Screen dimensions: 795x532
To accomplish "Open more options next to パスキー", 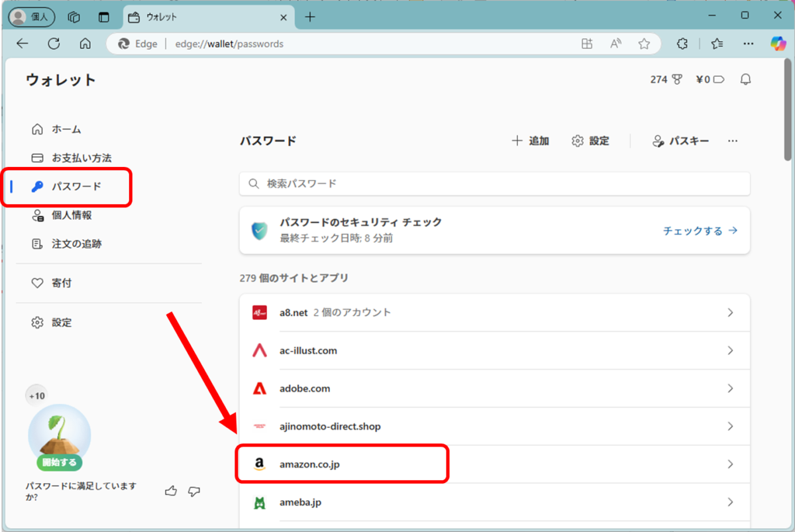I will [733, 141].
